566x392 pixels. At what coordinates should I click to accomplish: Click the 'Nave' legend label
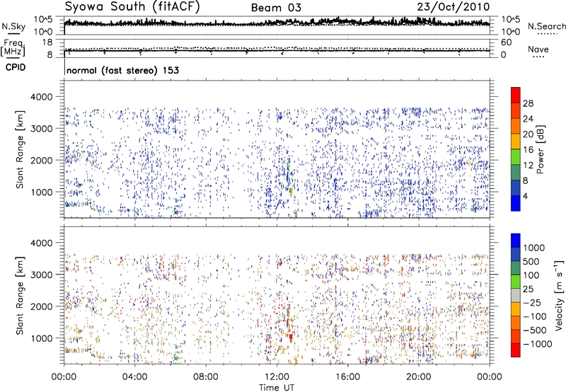(x=538, y=49)
